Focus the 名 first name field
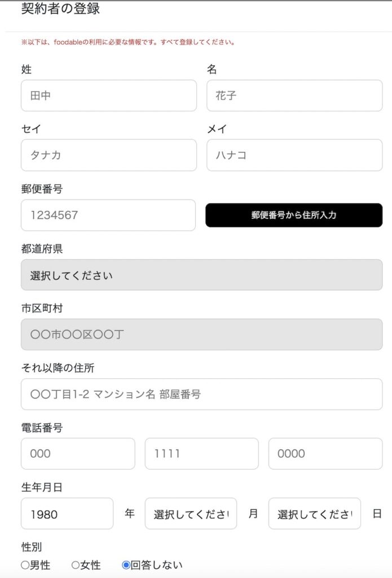The height and width of the screenshot is (578, 392). point(294,95)
